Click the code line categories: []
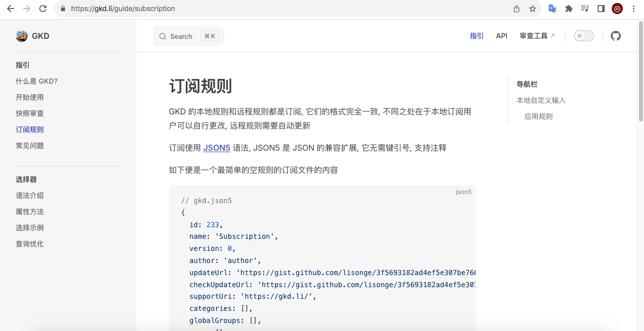Screen dimensions: 644x331 (221, 308)
